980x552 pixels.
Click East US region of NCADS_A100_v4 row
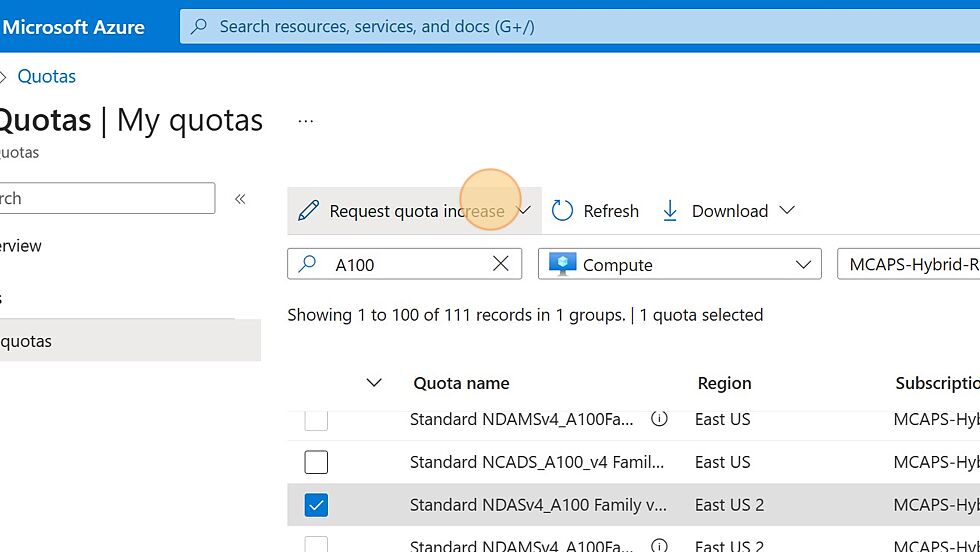[722, 462]
